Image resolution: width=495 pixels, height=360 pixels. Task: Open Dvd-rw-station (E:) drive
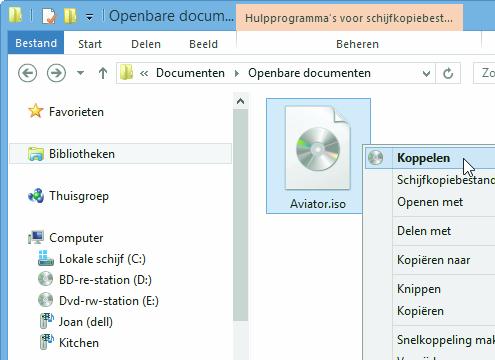109,301
